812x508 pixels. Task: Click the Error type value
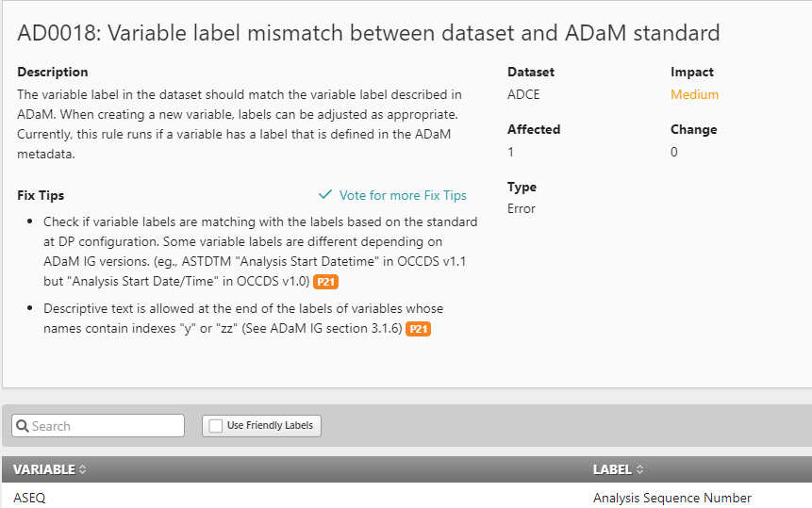click(x=521, y=208)
